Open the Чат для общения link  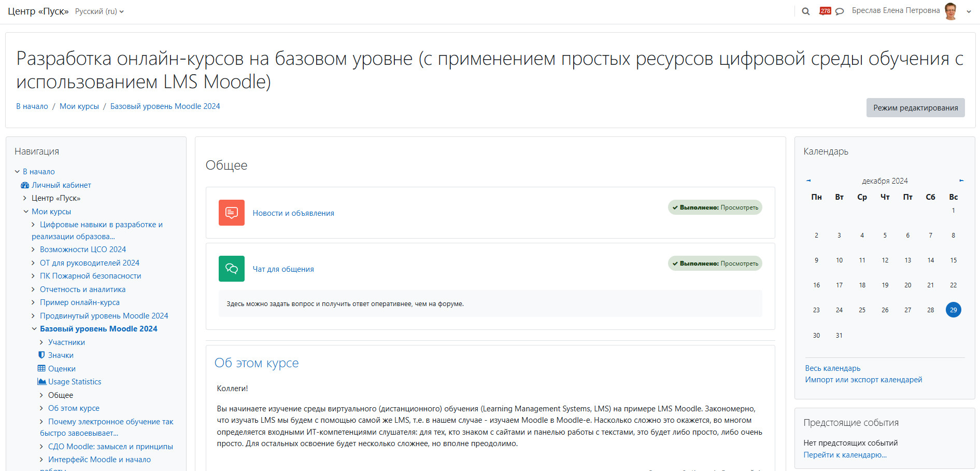click(x=283, y=269)
